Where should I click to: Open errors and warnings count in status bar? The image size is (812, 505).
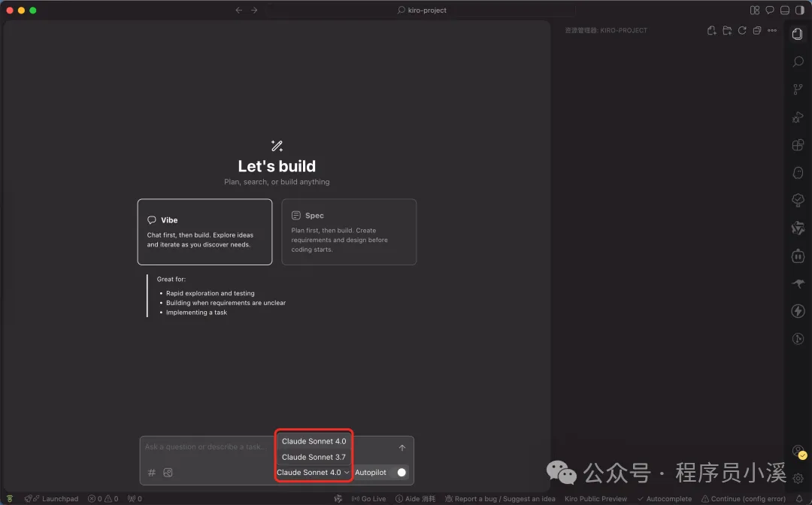(x=103, y=499)
